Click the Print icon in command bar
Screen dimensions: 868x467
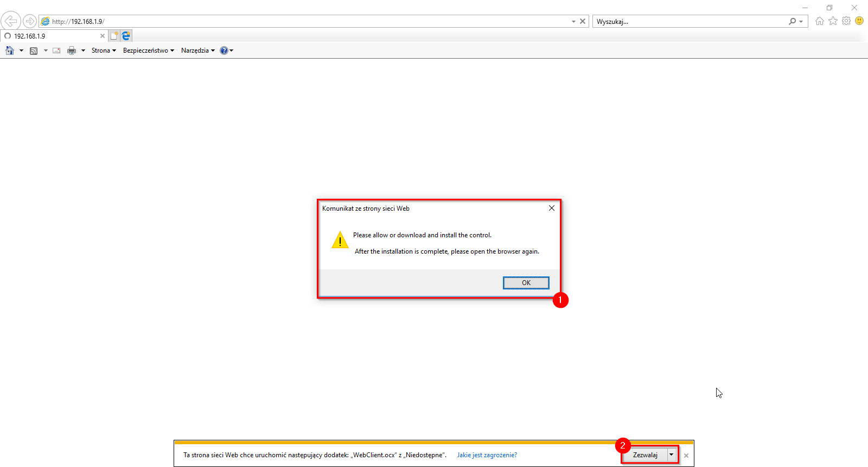pyautogui.click(x=72, y=51)
